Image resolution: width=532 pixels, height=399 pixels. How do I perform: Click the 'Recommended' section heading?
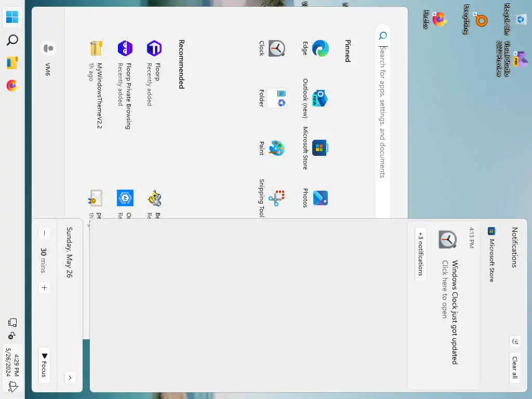click(x=181, y=64)
